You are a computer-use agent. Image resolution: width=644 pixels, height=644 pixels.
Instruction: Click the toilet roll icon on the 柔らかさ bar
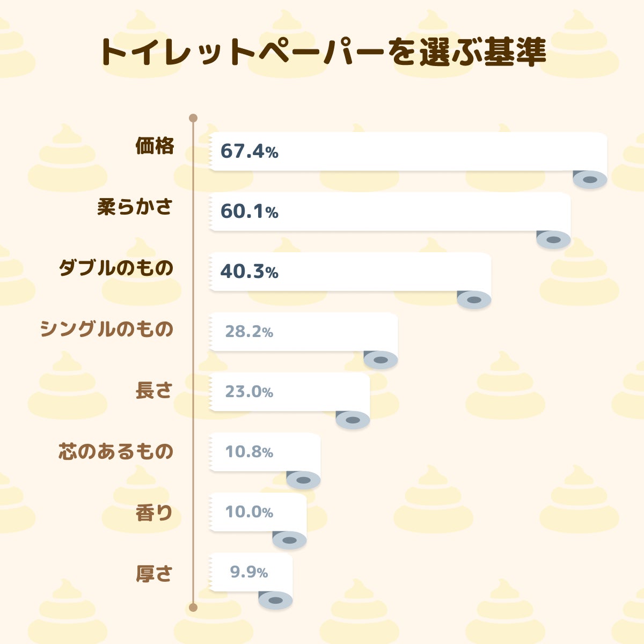tap(553, 239)
